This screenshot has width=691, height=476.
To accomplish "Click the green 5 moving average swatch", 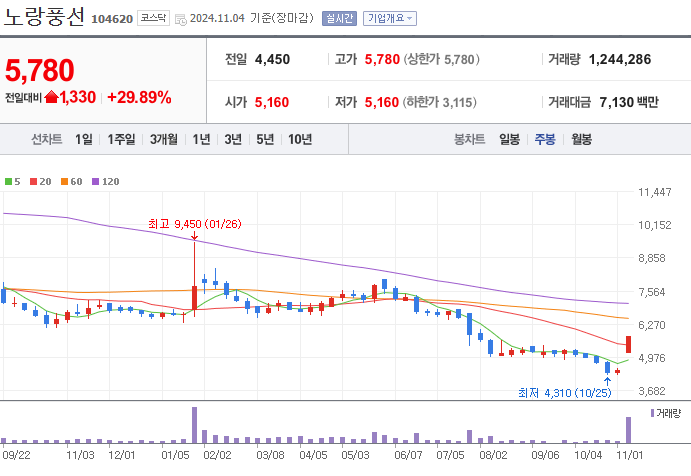I will click(x=8, y=182).
